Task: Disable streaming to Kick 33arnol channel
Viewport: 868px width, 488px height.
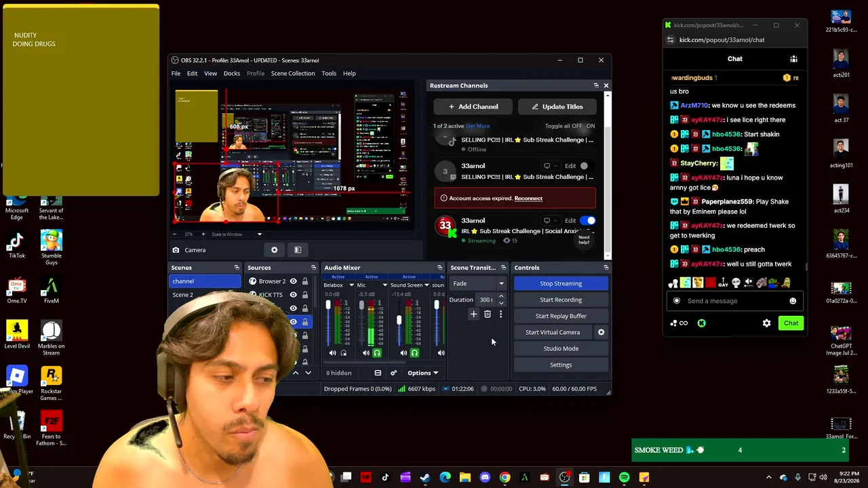Action: click(588, 220)
